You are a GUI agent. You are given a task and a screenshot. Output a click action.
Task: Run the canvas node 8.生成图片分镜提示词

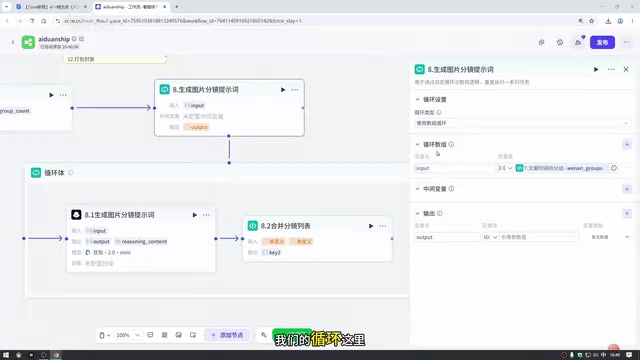point(282,90)
